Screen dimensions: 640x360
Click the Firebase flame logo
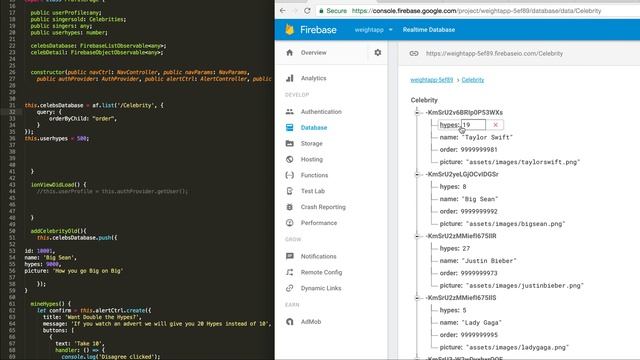[290, 29]
